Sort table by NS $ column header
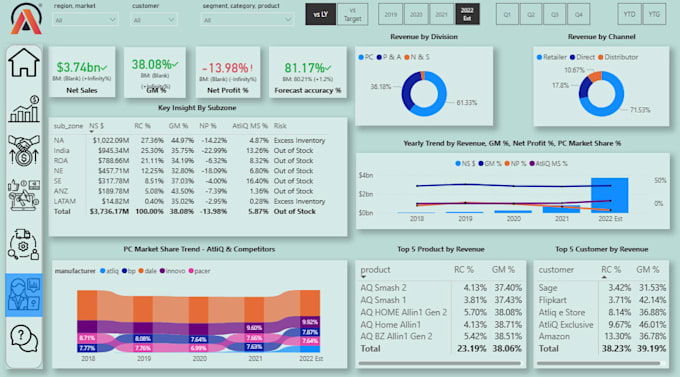The width and height of the screenshot is (680, 377). click(x=96, y=126)
